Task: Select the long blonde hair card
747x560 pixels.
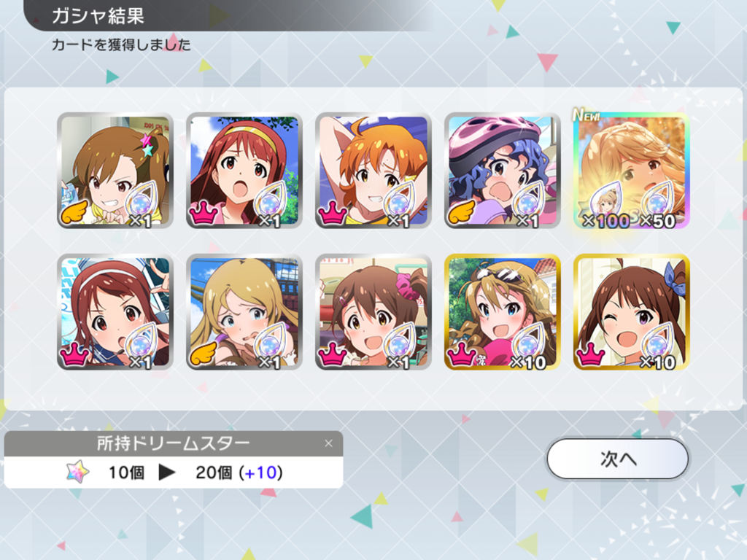Action: [244, 312]
